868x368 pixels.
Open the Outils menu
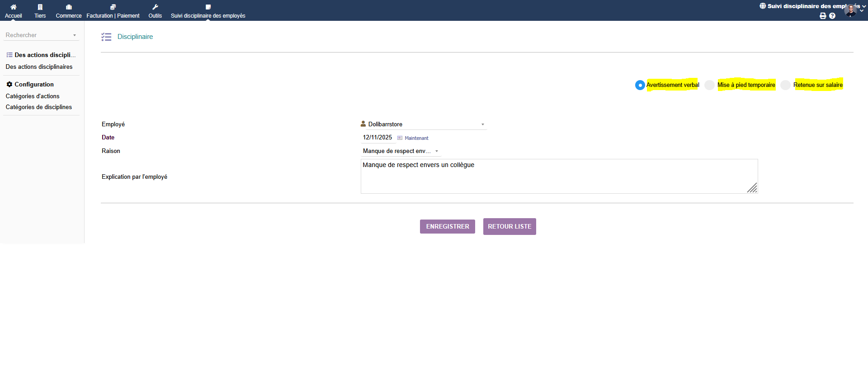pyautogui.click(x=155, y=11)
